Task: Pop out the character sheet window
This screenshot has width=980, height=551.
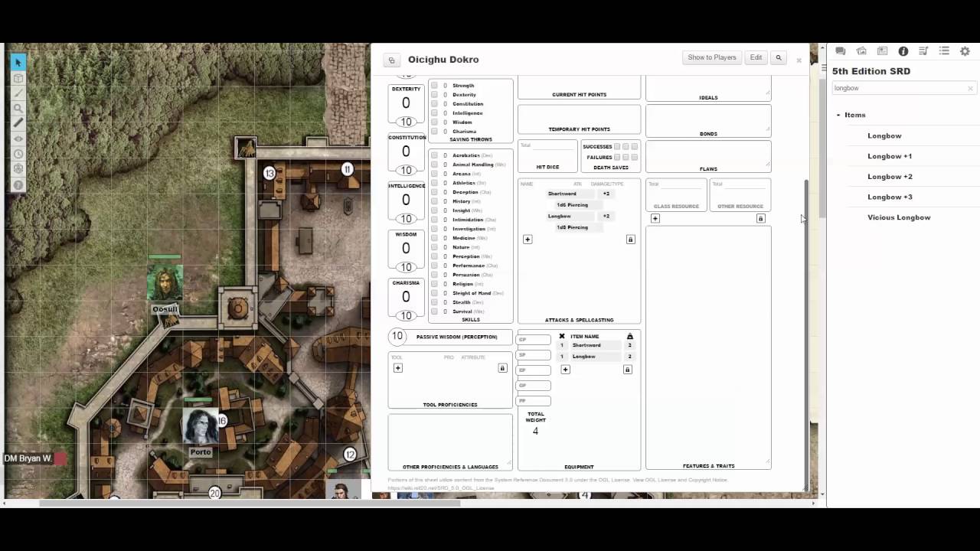Action: tap(391, 60)
